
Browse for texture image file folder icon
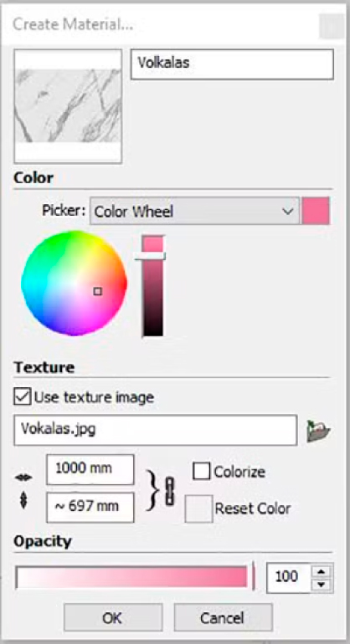318,431
